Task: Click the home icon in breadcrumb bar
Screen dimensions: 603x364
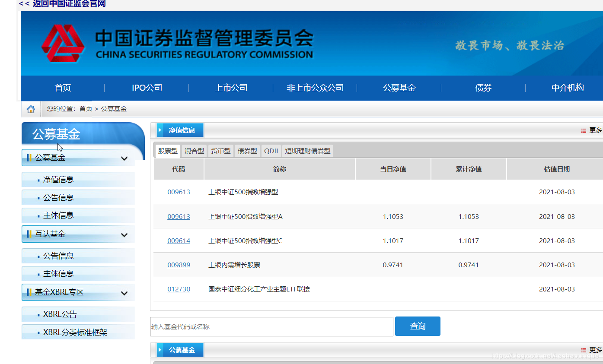Action: [x=31, y=109]
